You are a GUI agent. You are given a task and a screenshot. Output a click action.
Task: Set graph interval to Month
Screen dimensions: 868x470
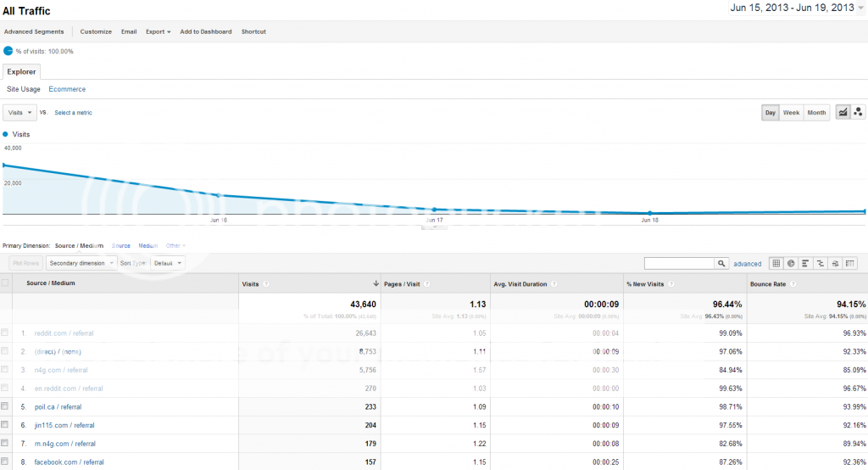816,113
